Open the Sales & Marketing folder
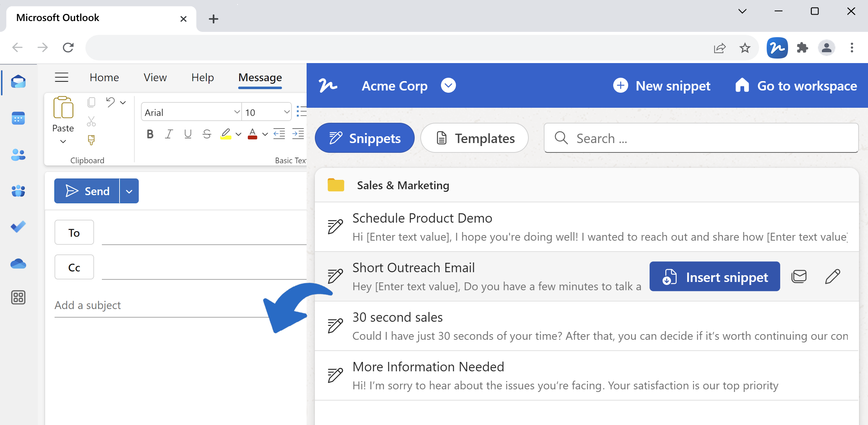 point(587,185)
